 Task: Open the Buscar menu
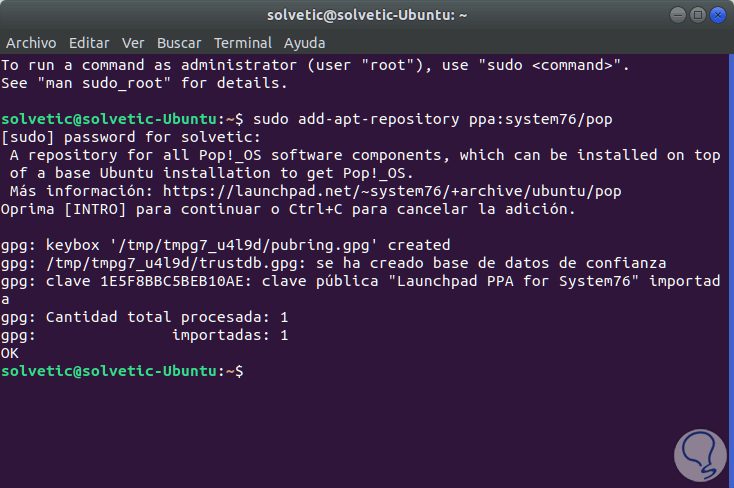coord(179,43)
